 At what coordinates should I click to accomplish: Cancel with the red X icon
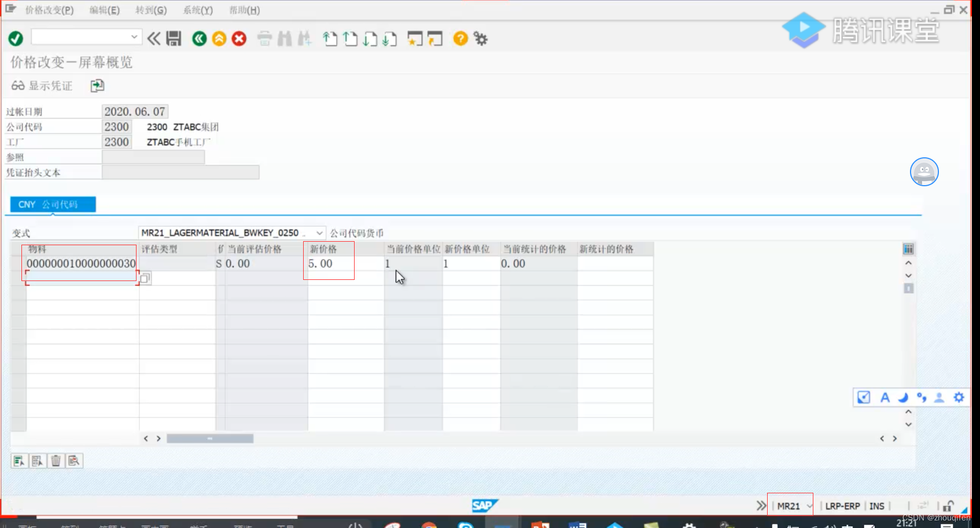239,39
